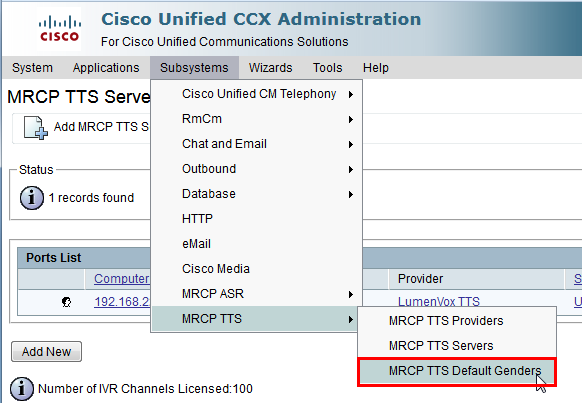Expand the MRCP ASR submenu arrow
The image size is (582, 403).
coord(350,295)
